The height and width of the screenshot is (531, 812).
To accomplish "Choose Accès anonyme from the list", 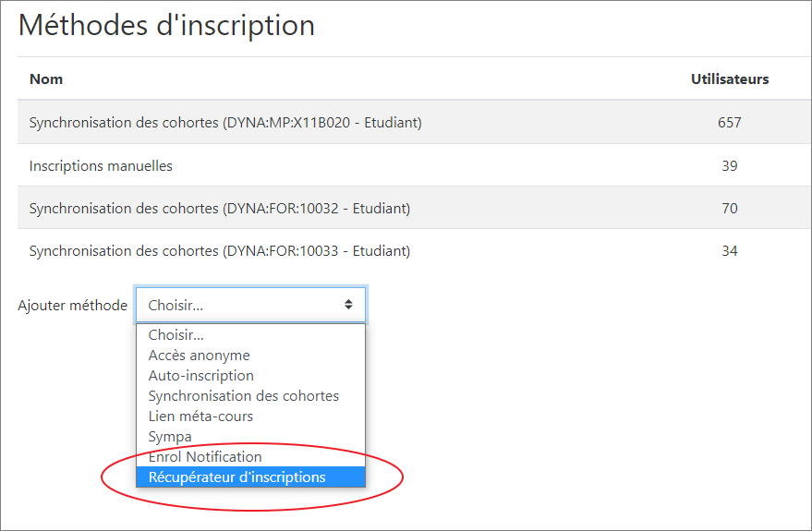I will (x=199, y=356).
